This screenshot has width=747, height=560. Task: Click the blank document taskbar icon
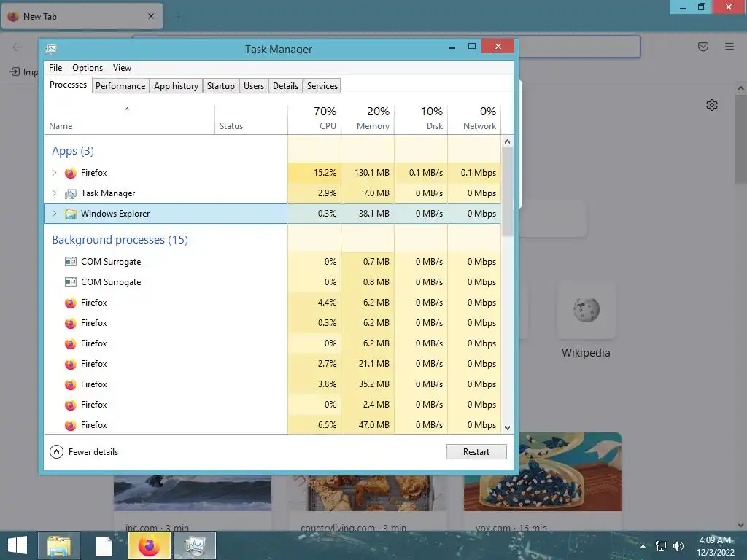point(104,545)
